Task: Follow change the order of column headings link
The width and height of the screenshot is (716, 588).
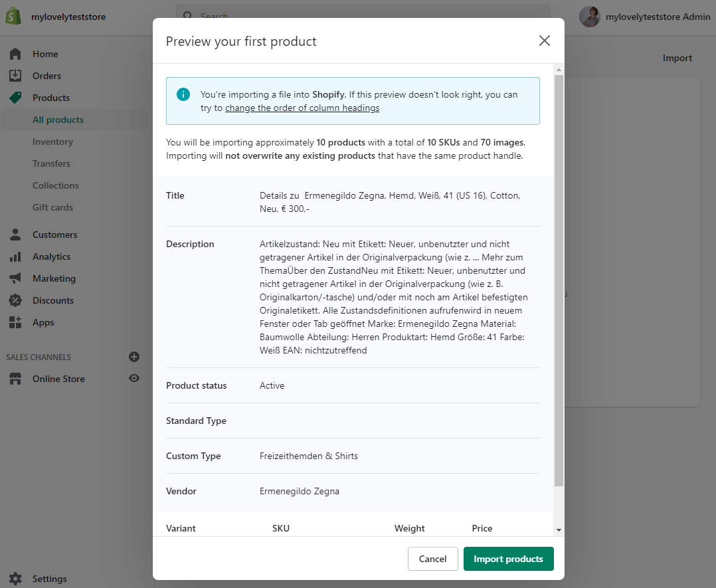Action: pos(302,108)
